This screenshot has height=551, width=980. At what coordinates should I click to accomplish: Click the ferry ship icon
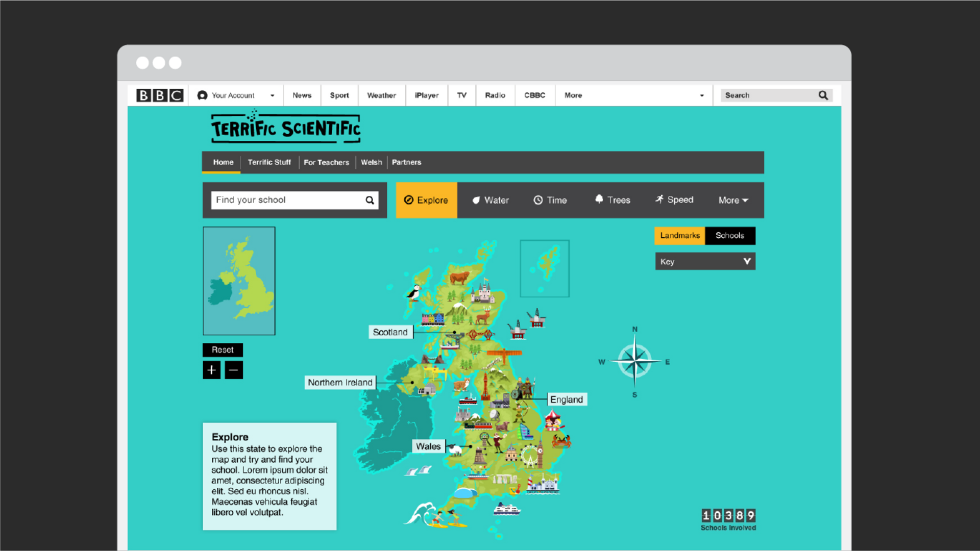point(506,509)
